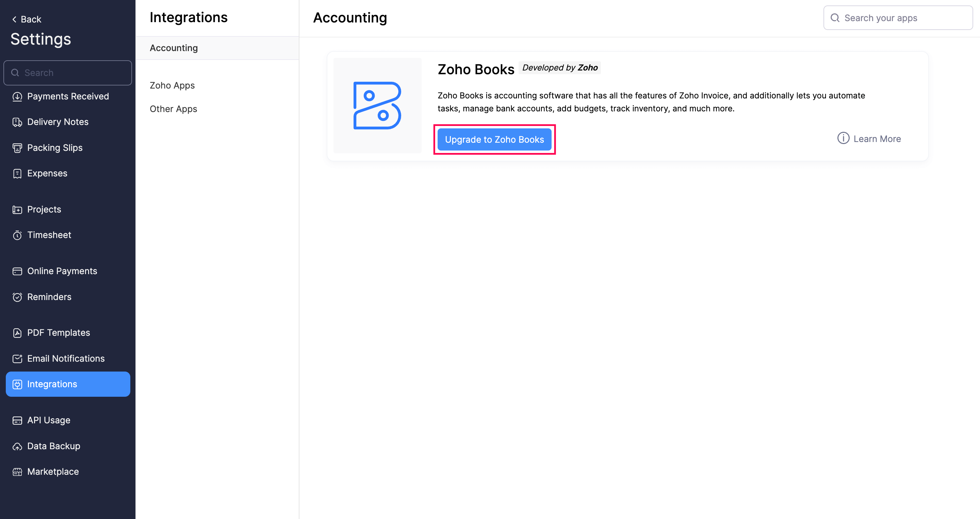
Task: Click the Learn More info icon
Action: click(x=843, y=138)
